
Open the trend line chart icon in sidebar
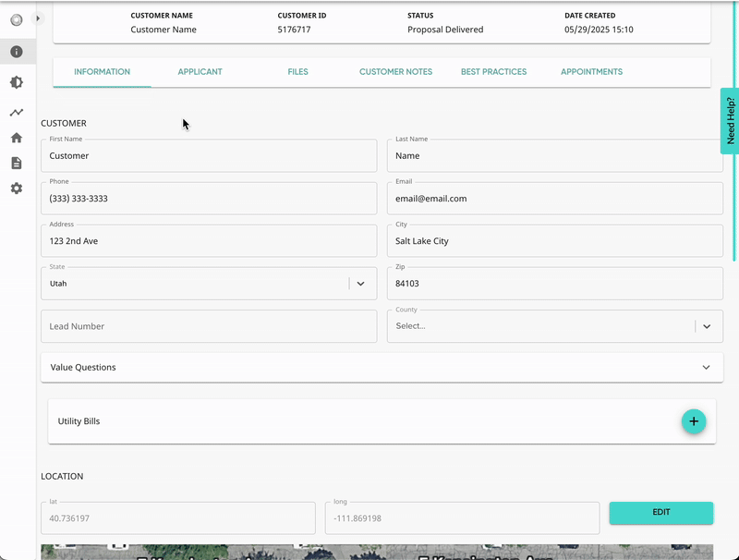(x=17, y=112)
